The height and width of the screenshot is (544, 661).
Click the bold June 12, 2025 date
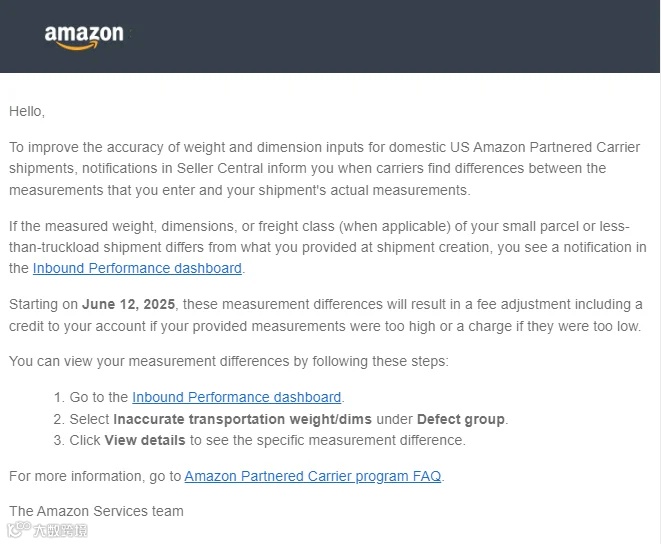(x=128, y=304)
